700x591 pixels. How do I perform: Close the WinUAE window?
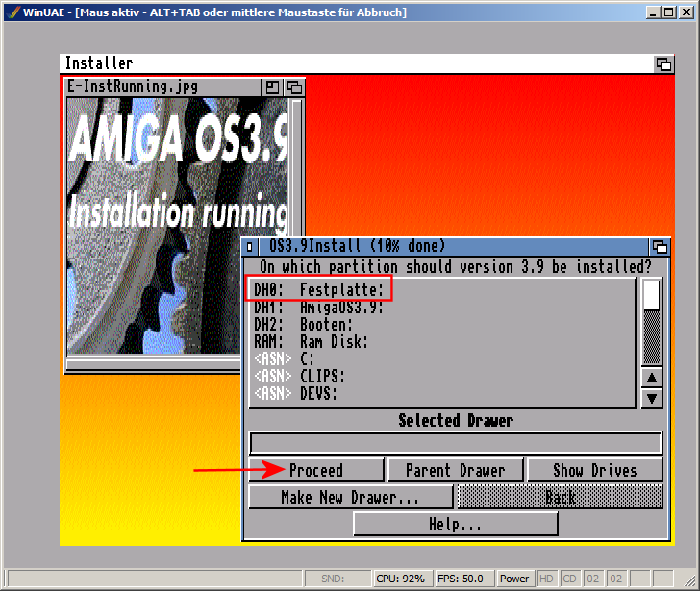tap(687, 12)
